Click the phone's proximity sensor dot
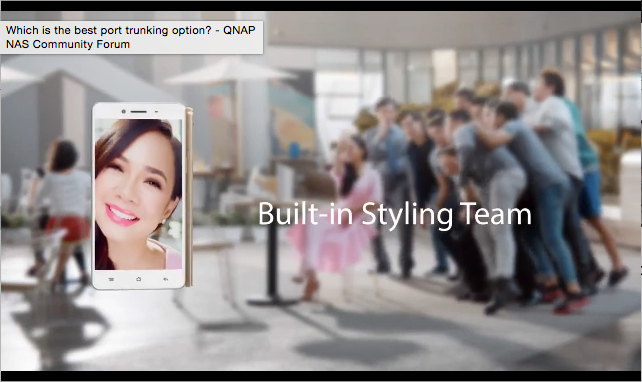 point(156,111)
